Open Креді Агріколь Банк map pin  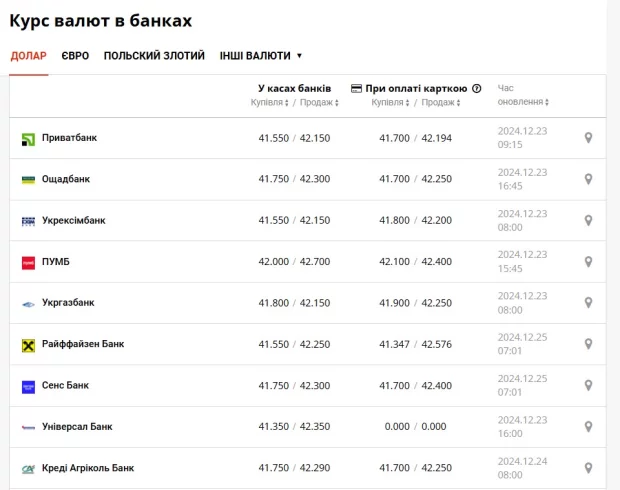click(x=588, y=468)
